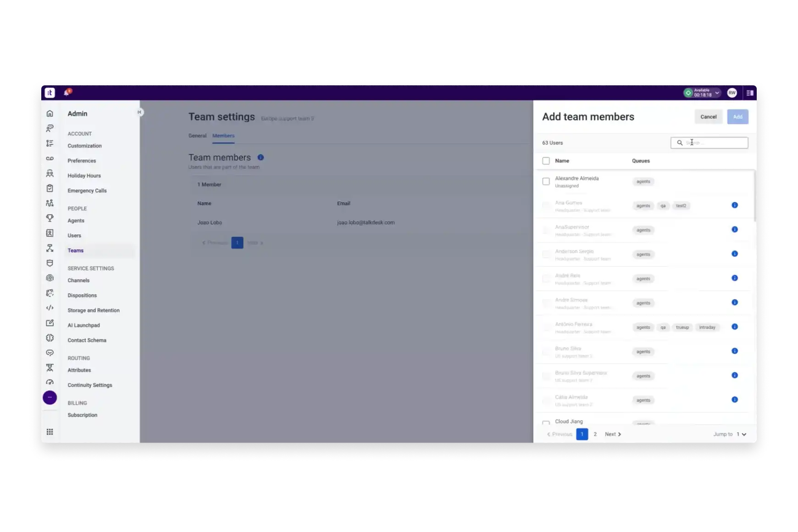798x532 pixels.
Task: Collapse the Admin sidebar with the chevron
Action: coord(139,112)
